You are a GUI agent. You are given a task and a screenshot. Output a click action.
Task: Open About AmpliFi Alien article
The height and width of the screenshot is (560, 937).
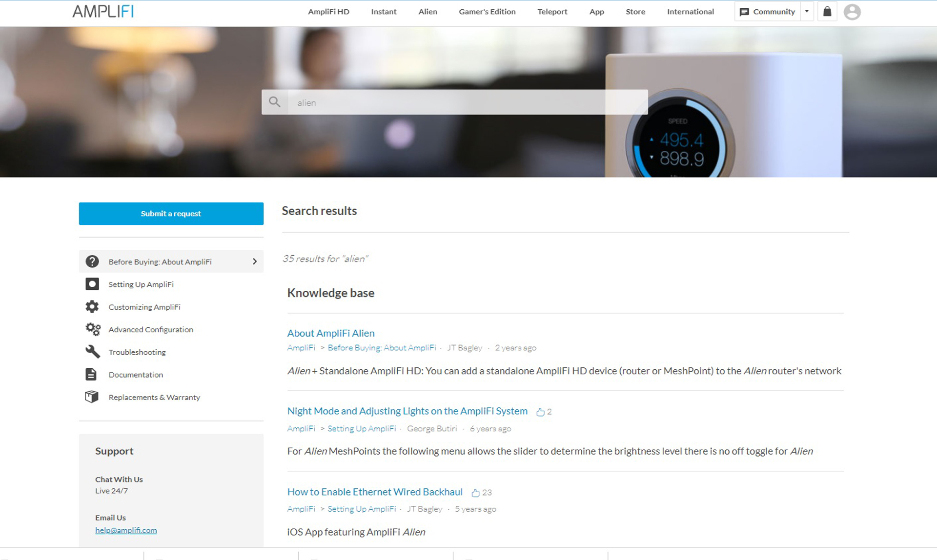[330, 333]
